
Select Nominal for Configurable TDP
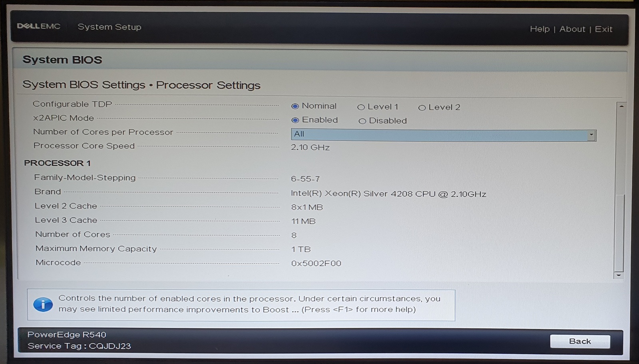[x=295, y=106]
